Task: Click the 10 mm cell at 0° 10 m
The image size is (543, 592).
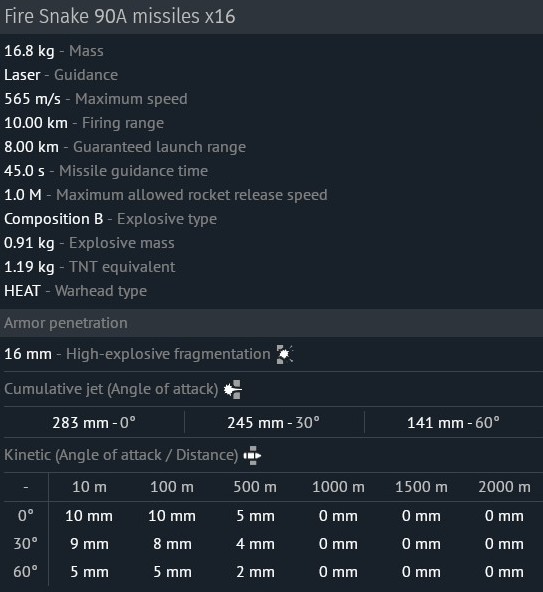Action: tap(89, 516)
